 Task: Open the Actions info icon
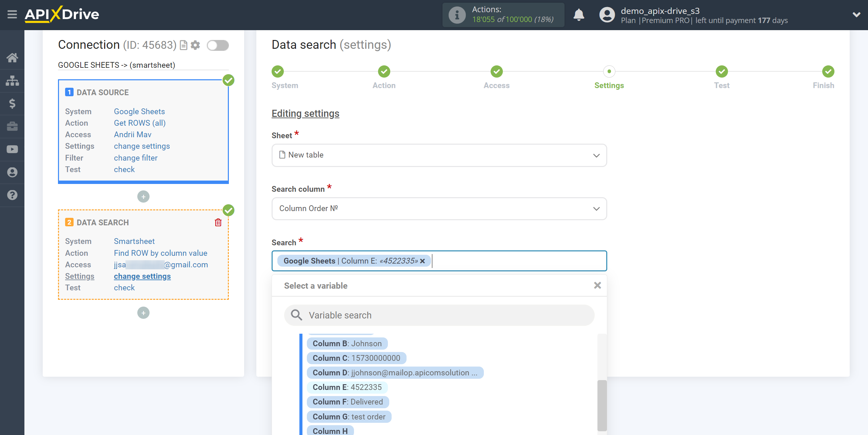tap(457, 15)
